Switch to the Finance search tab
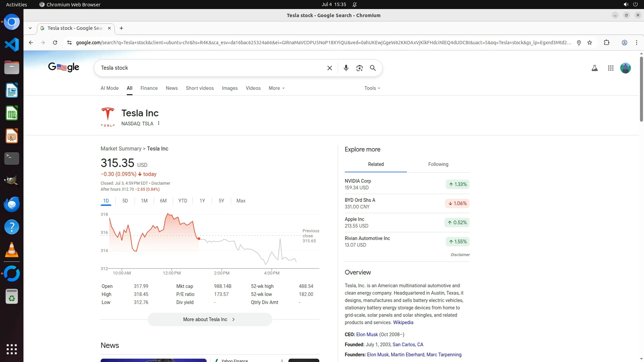 click(149, 88)
